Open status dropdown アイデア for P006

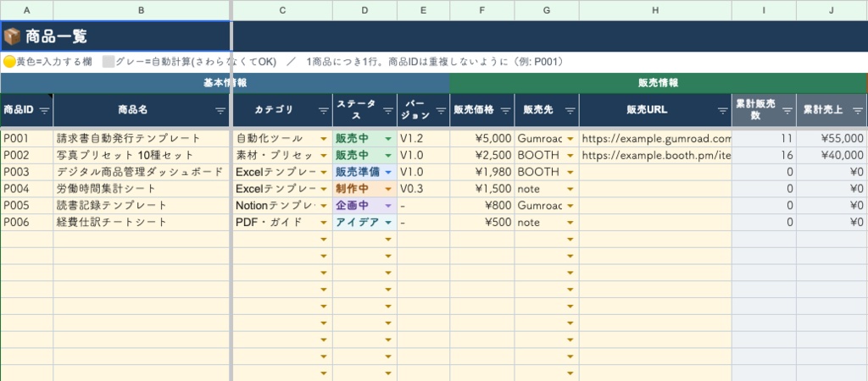388,223
